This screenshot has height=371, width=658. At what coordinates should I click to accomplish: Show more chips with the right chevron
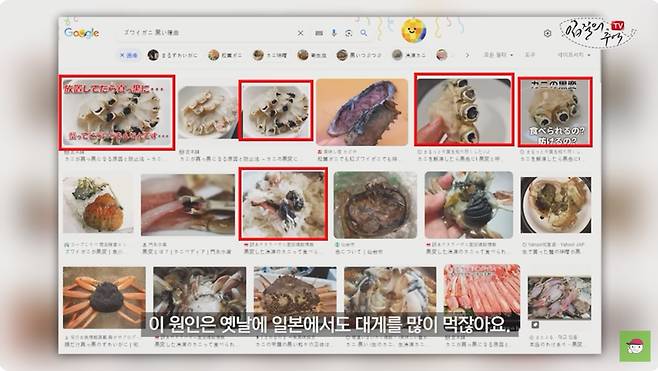coord(467,55)
